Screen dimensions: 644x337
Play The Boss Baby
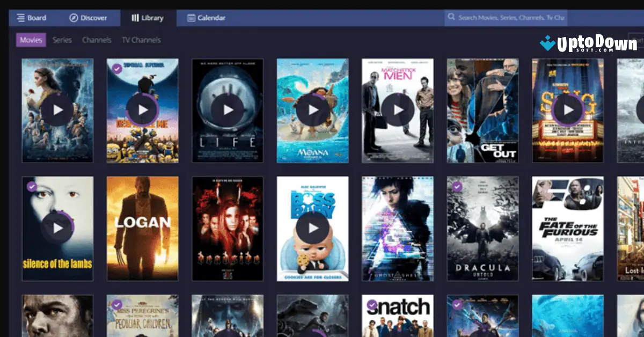[x=312, y=229]
